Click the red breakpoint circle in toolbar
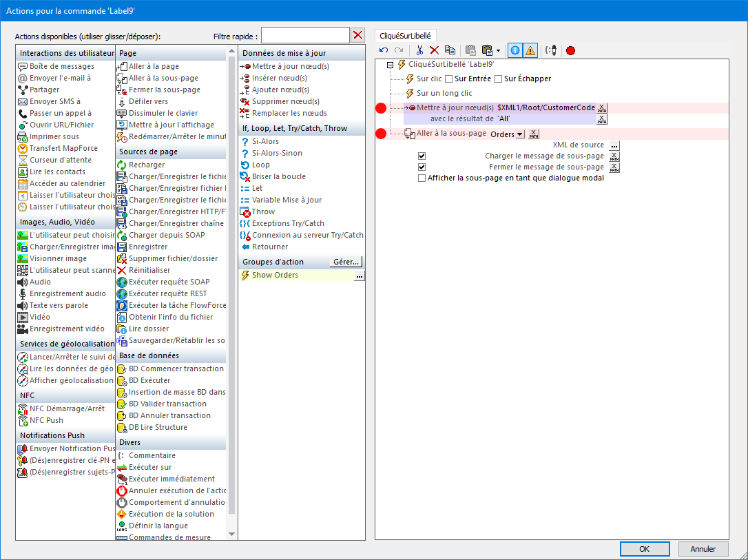 click(570, 50)
